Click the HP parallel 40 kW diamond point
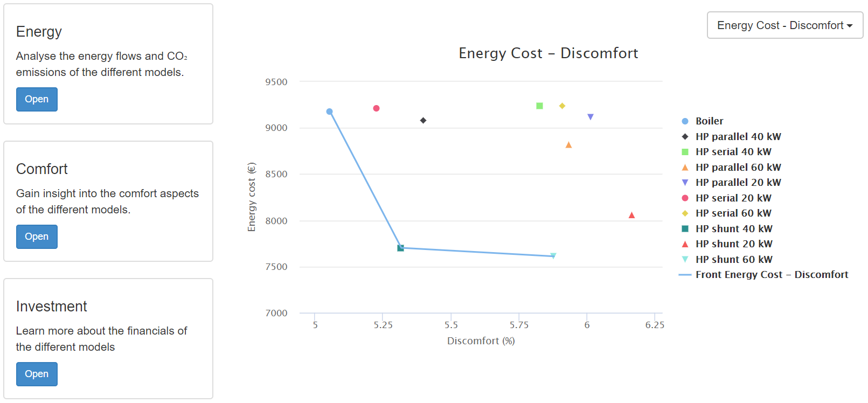 coord(423,120)
